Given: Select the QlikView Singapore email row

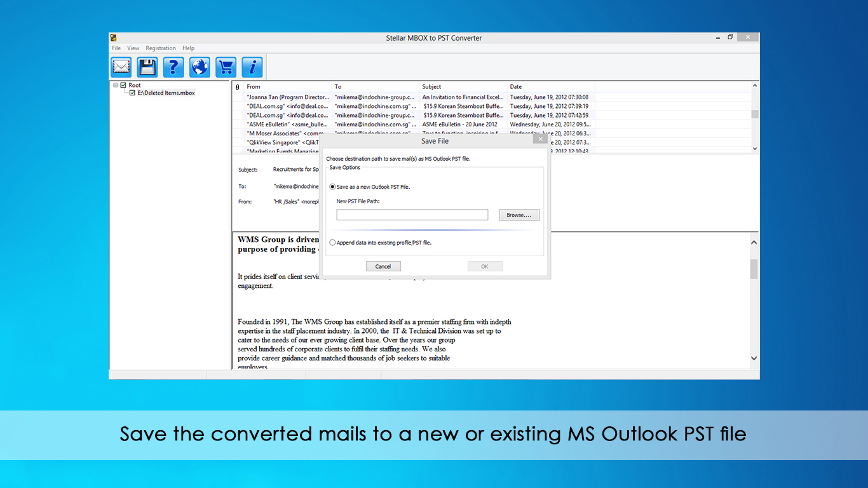Looking at the screenshot, I should (414, 142).
